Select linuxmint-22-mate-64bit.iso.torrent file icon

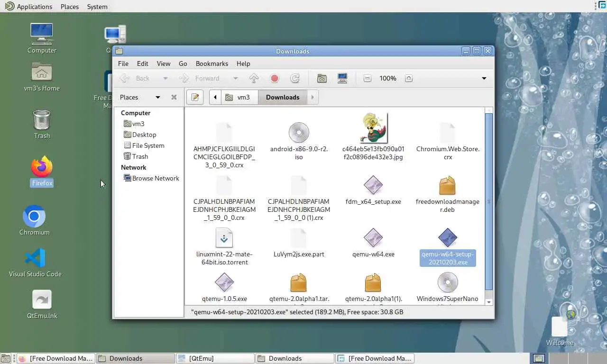pyautogui.click(x=224, y=238)
